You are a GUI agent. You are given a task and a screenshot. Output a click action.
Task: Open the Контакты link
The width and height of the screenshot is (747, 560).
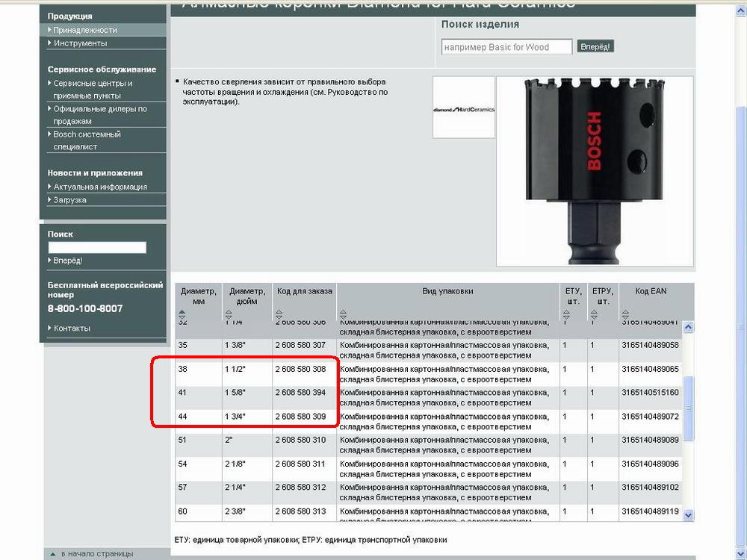[x=72, y=328]
